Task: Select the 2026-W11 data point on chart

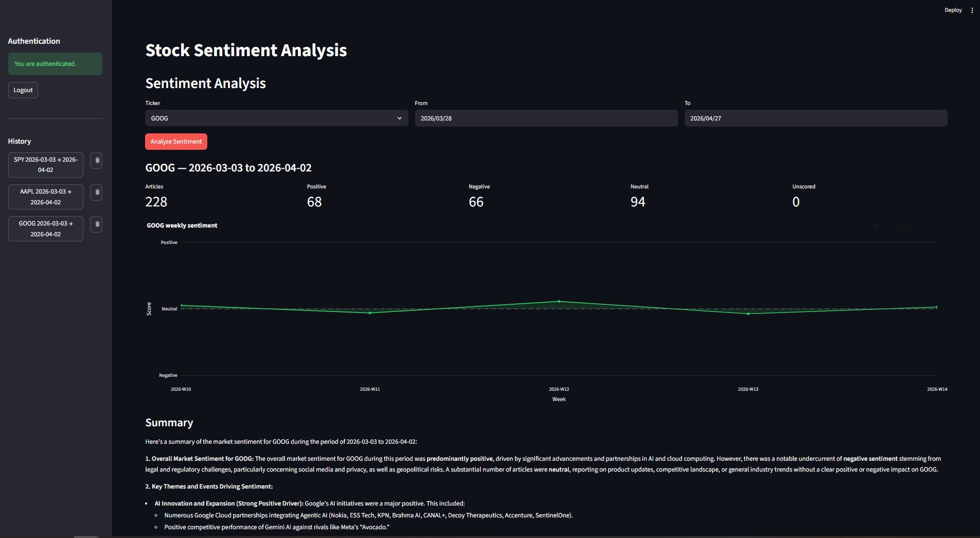Action: click(370, 313)
